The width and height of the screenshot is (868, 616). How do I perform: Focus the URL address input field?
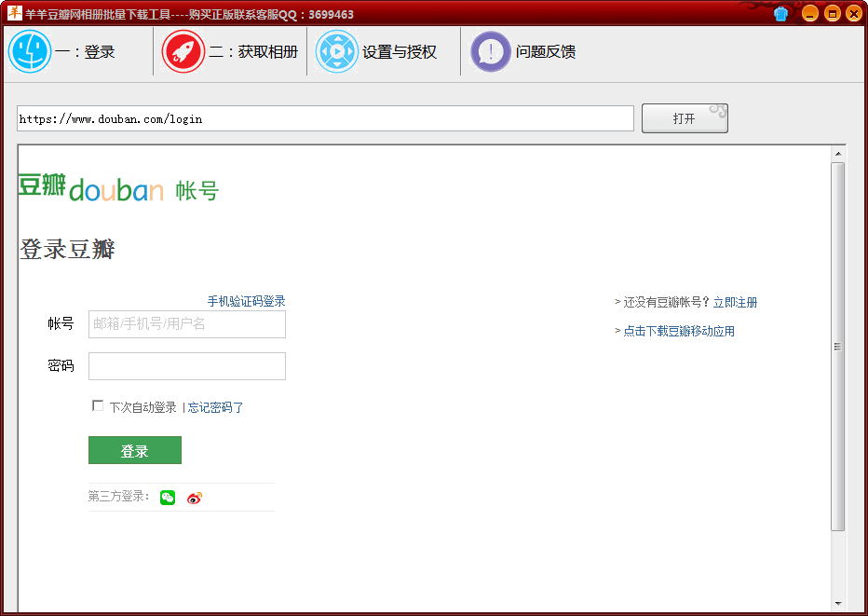point(325,118)
